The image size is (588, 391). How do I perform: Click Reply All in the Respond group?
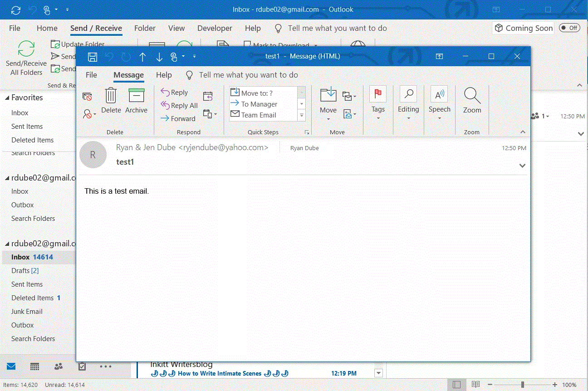click(x=179, y=105)
